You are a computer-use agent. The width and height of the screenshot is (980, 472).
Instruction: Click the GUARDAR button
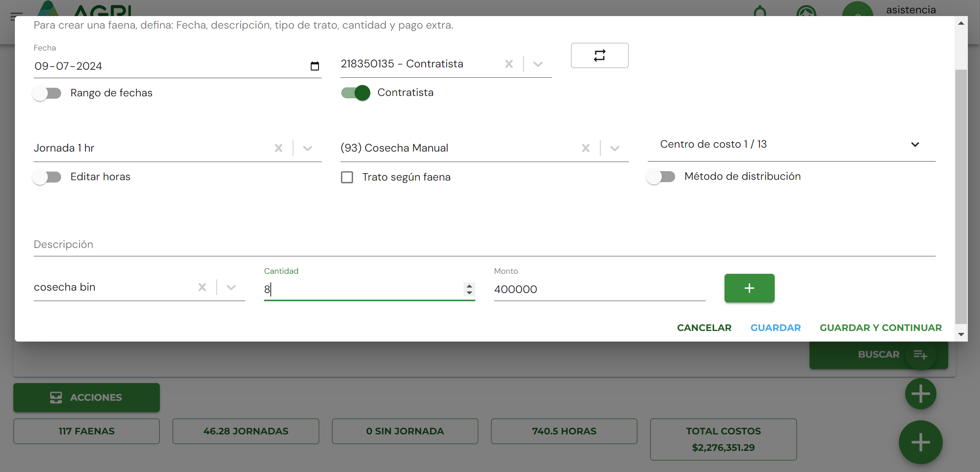point(775,327)
